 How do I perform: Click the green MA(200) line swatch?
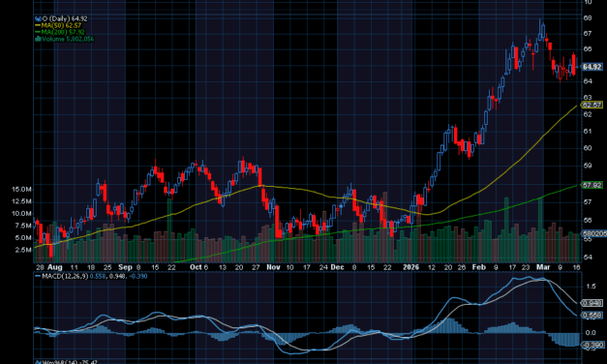pos(38,32)
